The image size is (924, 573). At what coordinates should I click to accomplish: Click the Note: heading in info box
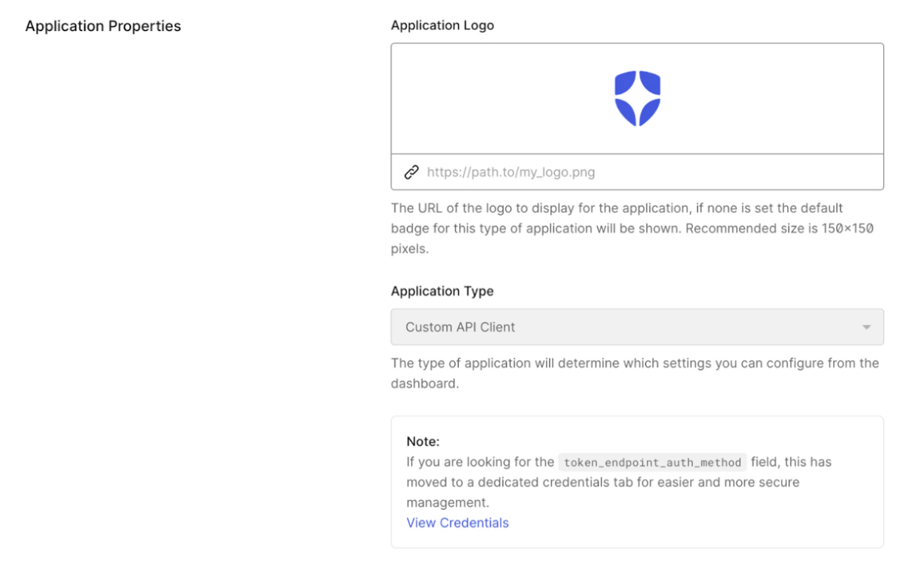[x=423, y=441]
